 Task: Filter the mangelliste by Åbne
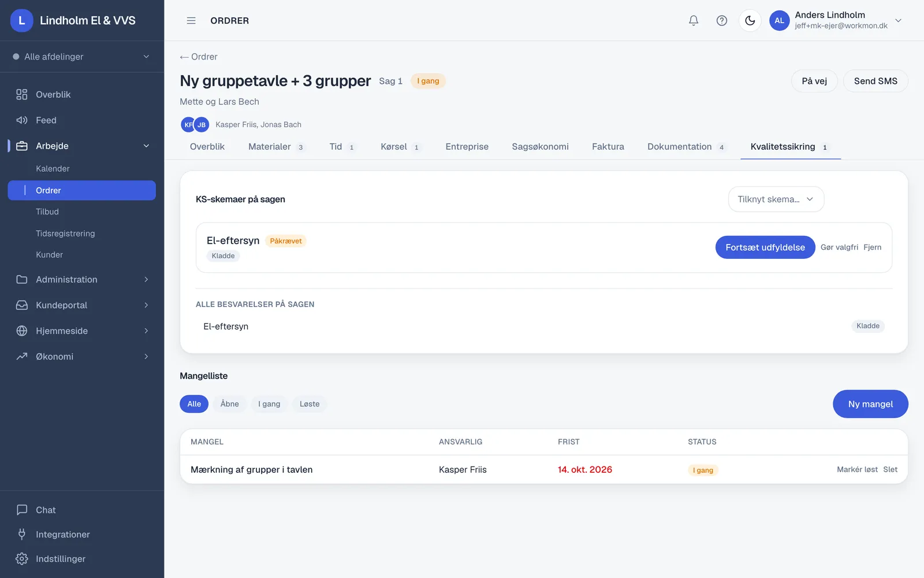coord(229,404)
